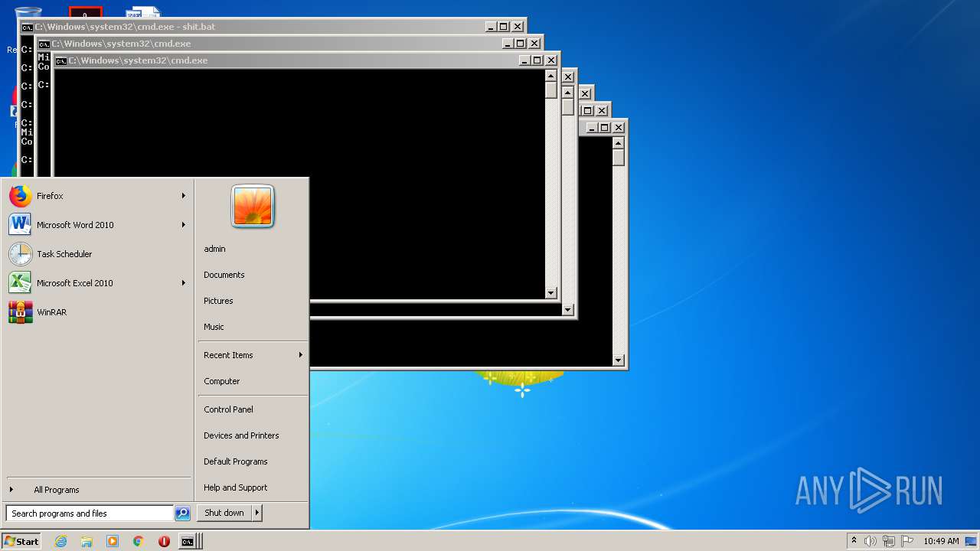The height and width of the screenshot is (551, 980).
Task: Click the search magnifier button
Action: click(182, 514)
